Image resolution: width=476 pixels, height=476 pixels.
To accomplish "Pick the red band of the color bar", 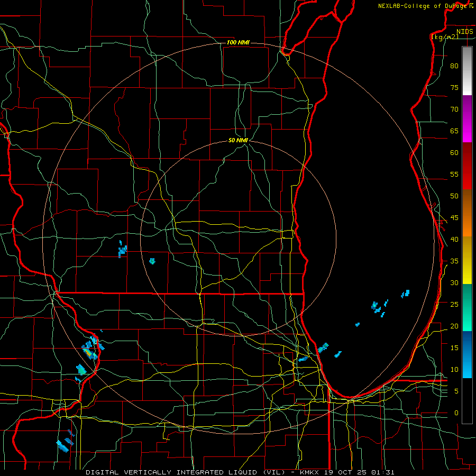I will tap(467, 166).
